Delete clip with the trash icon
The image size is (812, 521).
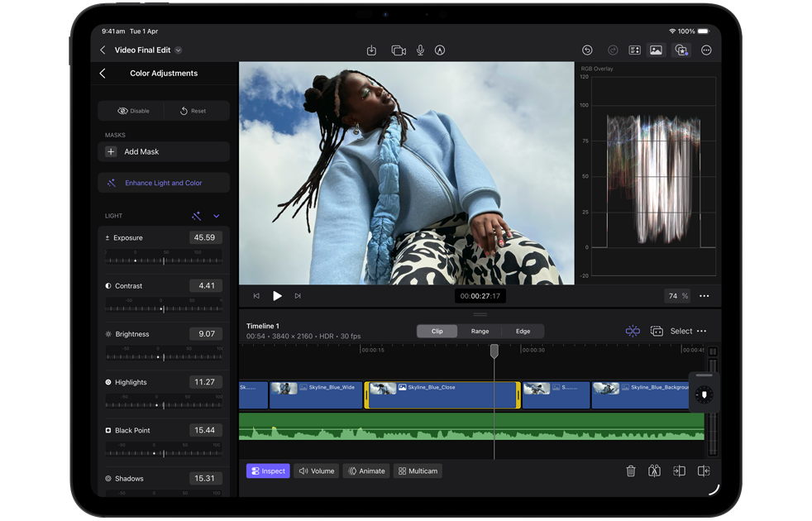pyautogui.click(x=631, y=471)
